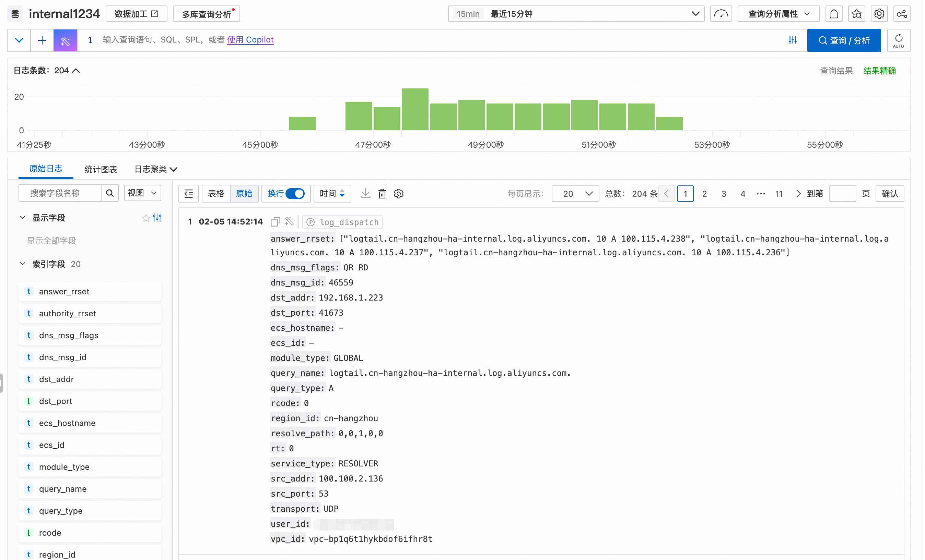Switch to the 统计图表 tab

101,169
